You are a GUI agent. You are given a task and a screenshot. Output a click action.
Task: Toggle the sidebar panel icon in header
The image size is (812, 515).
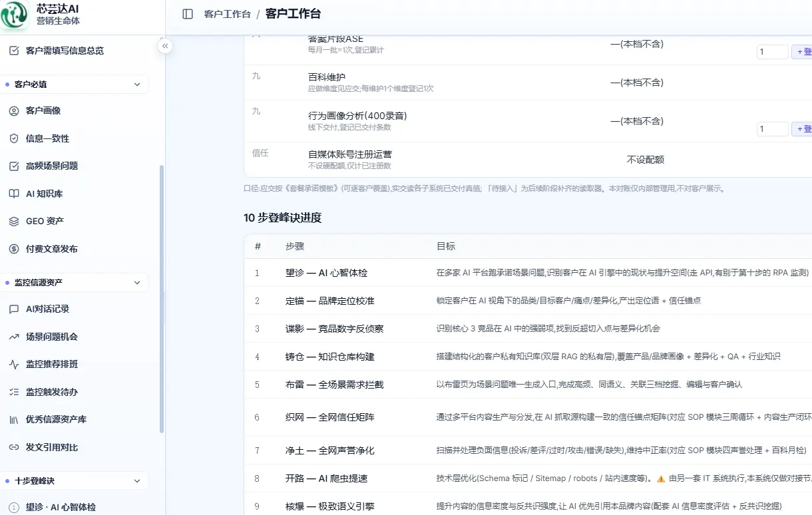pyautogui.click(x=188, y=14)
